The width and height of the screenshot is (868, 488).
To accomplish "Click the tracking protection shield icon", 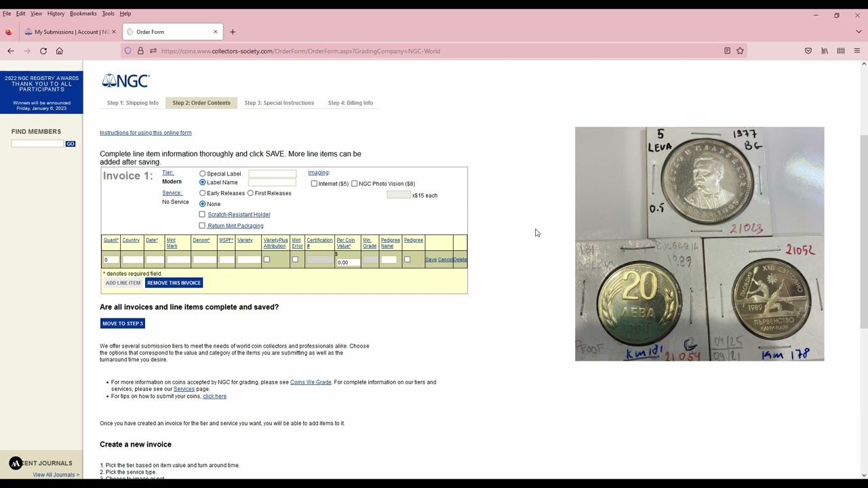I will tap(128, 51).
